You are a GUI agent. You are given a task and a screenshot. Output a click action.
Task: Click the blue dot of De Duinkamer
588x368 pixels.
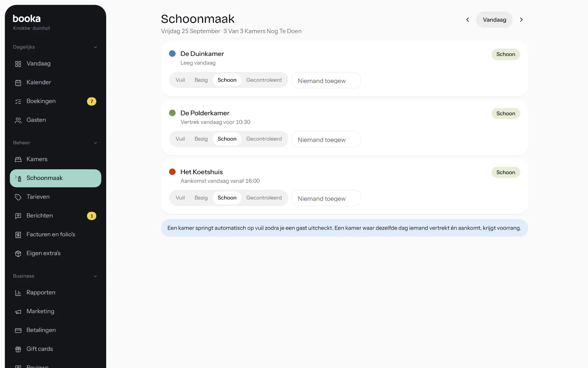[x=172, y=54]
